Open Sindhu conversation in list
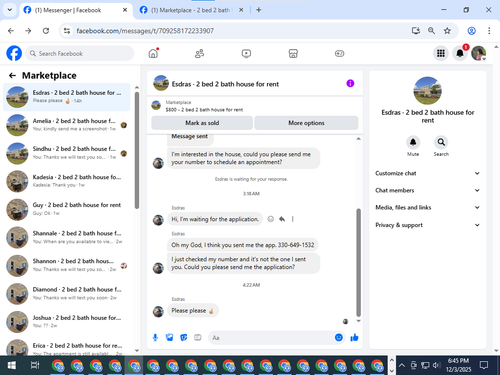The image size is (500, 375). pos(67,153)
